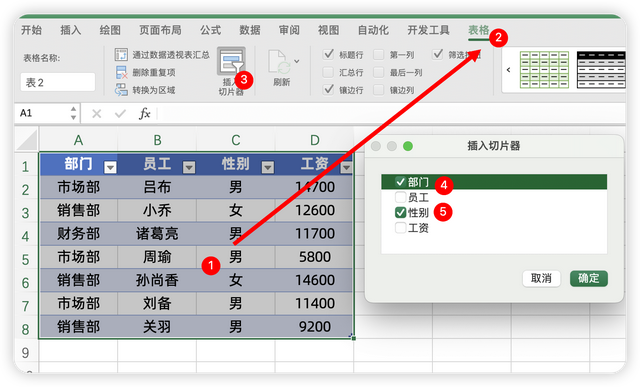Click the pivot table summarize icon
Image resolution: width=640 pixels, height=387 pixels.
[x=121, y=54]
